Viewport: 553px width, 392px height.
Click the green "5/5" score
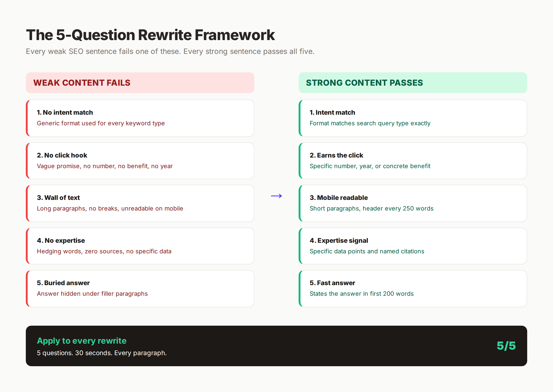pos(506,346)
